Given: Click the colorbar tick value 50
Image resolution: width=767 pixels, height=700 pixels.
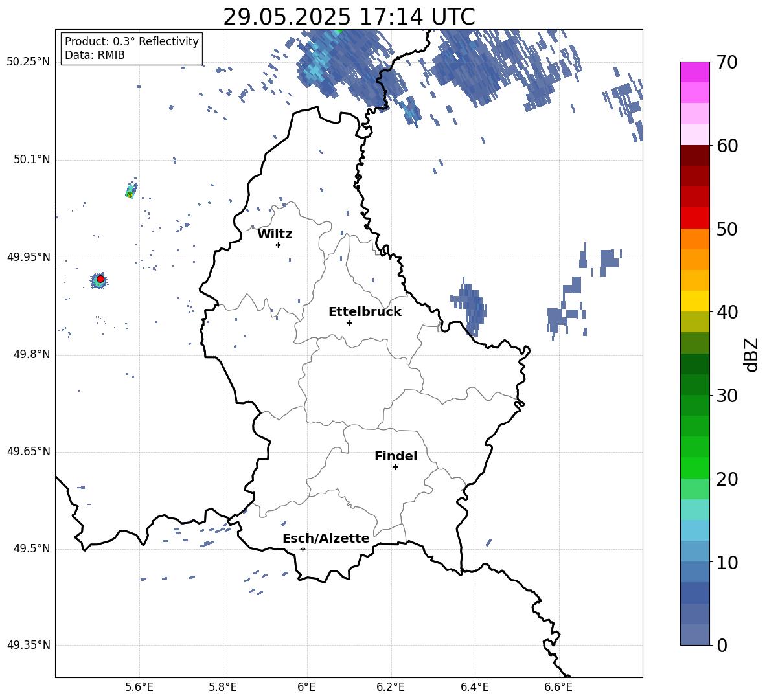Looking at the screenshot, I should 726,229.
